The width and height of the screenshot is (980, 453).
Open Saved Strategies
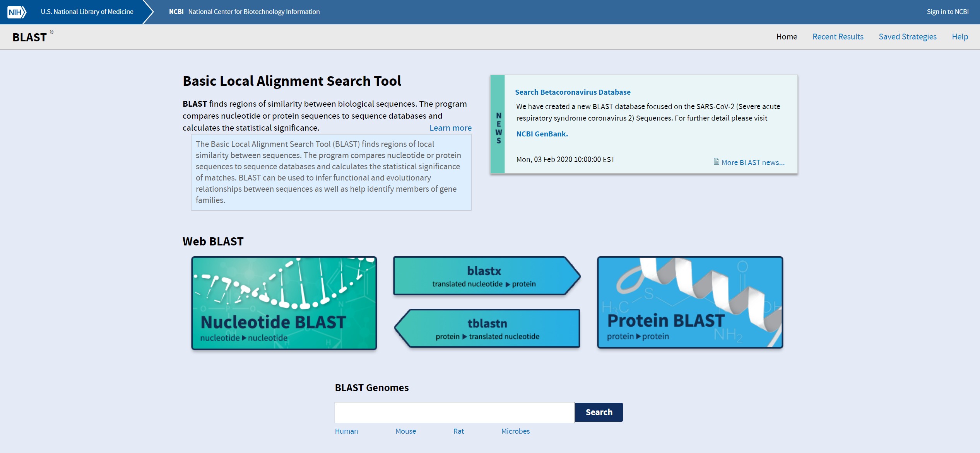(x=908, y=37)
